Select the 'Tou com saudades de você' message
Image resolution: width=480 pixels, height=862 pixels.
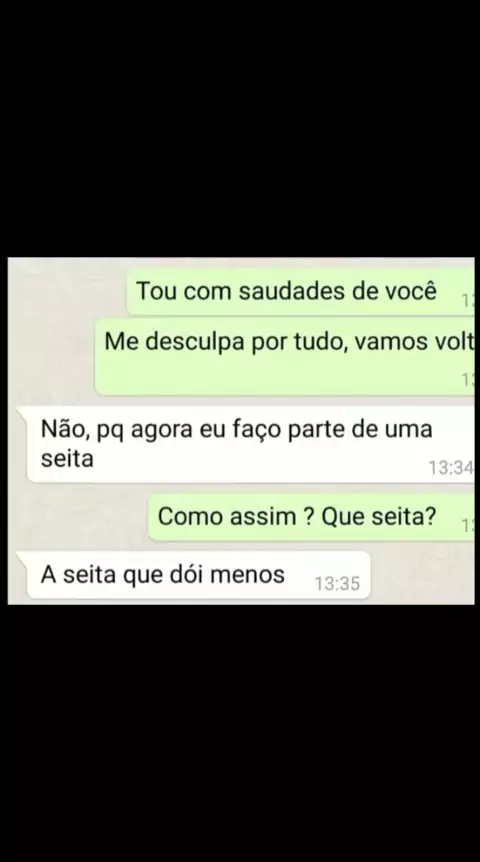coord(300,291)
